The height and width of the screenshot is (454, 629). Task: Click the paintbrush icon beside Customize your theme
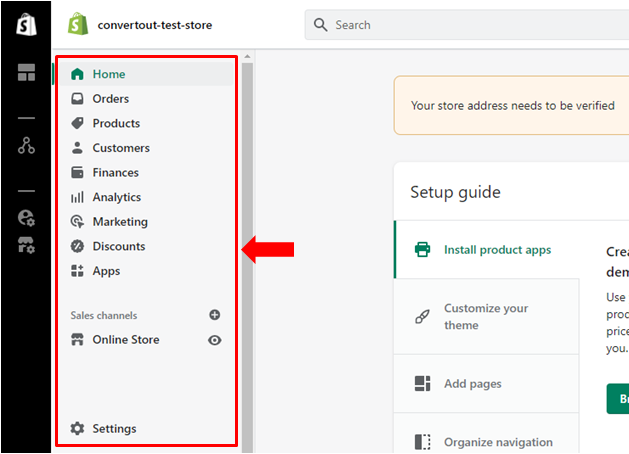click(x=422, y=317)
